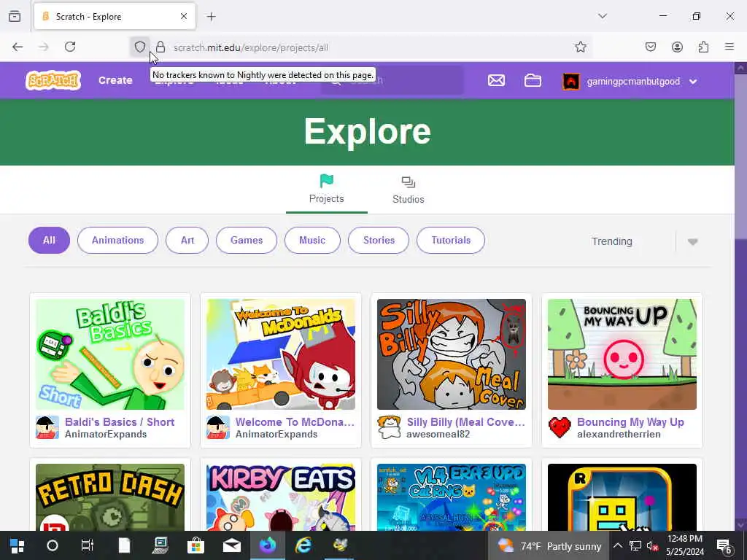Select the Tutorials filter
Screen dimensions: 747x560
point(451,240)
